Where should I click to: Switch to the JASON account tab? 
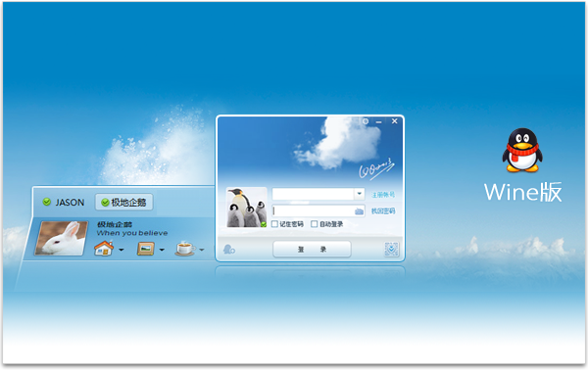(x=64, y=203)
